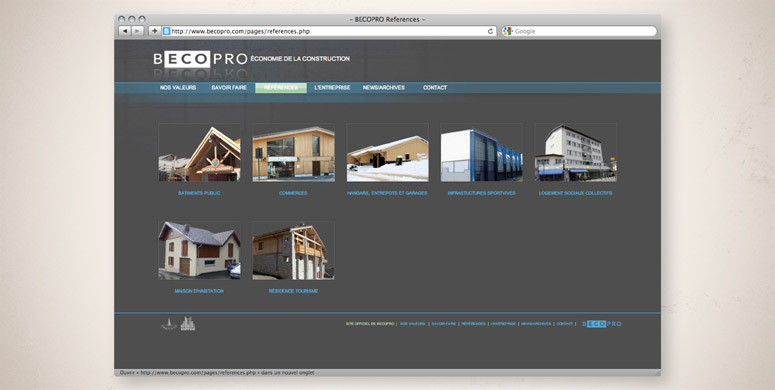This screenshot has width=775, height=390.
Task: Open the Contact page from the navbar
Action: click(x=435, y=87)
